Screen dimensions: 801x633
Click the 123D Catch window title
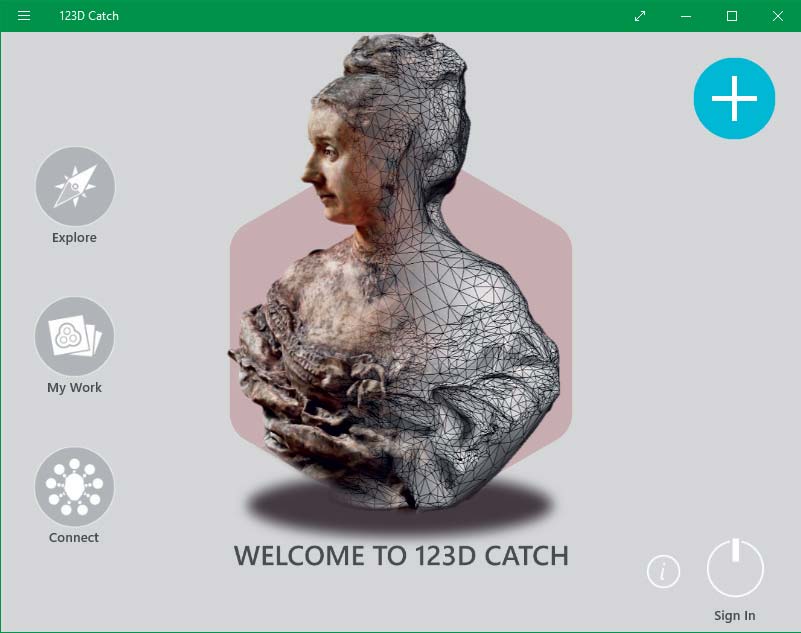[x=89, y=16]
